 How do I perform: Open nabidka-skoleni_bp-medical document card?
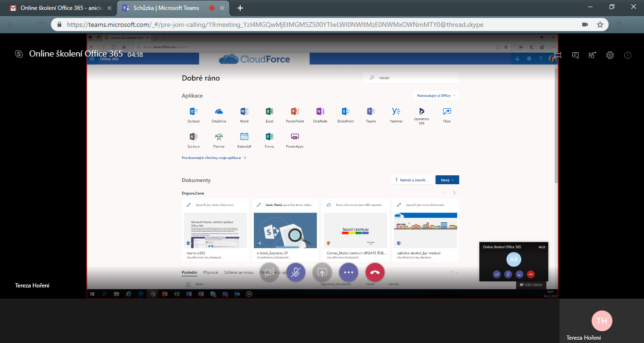[426, 230]
